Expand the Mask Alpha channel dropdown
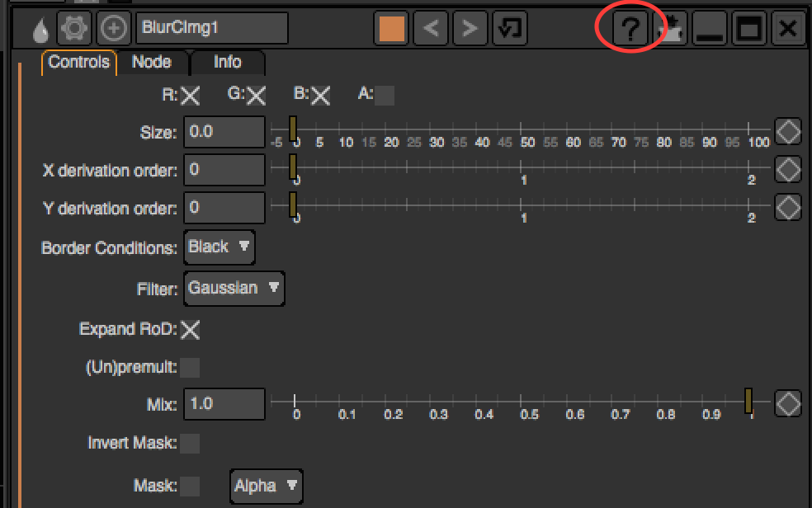This screenshot has height=508, width=812. (x=266, y=486)
